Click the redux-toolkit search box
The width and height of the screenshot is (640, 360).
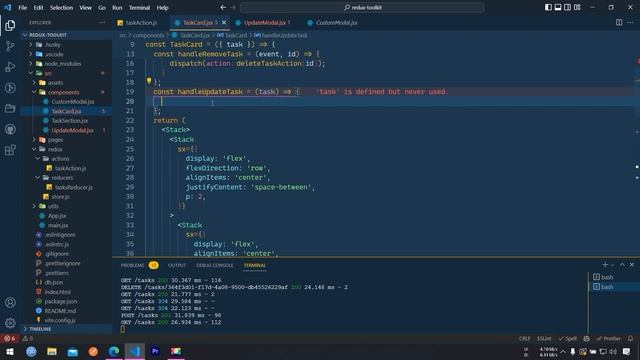coord(362,7)
